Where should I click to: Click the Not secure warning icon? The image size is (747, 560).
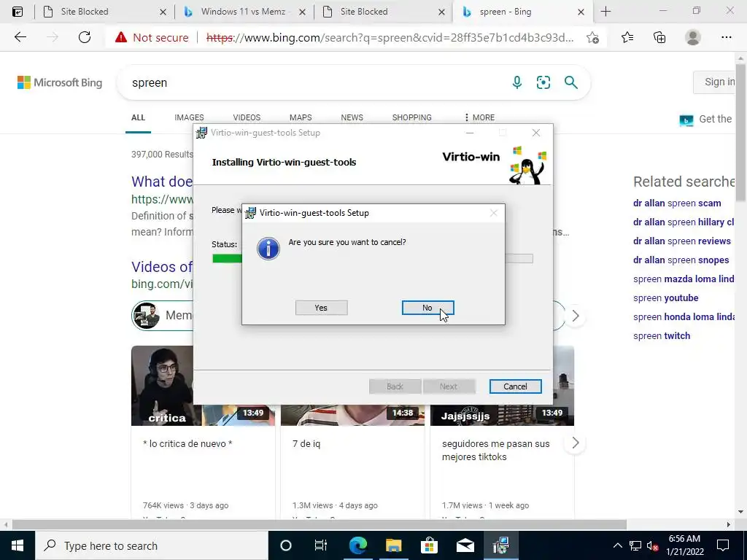pos(121,37)
